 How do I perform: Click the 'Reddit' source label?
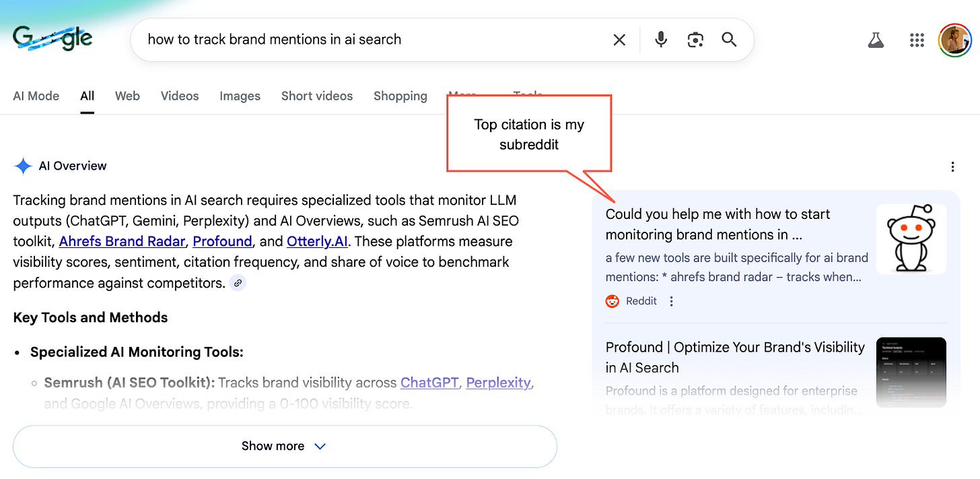(x=641, y=301)
